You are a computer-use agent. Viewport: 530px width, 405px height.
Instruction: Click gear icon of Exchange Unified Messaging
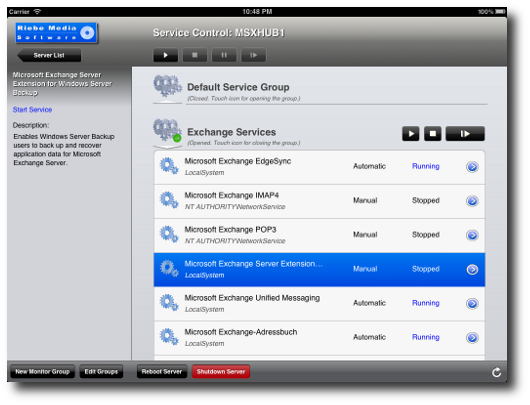coord(169,303)
